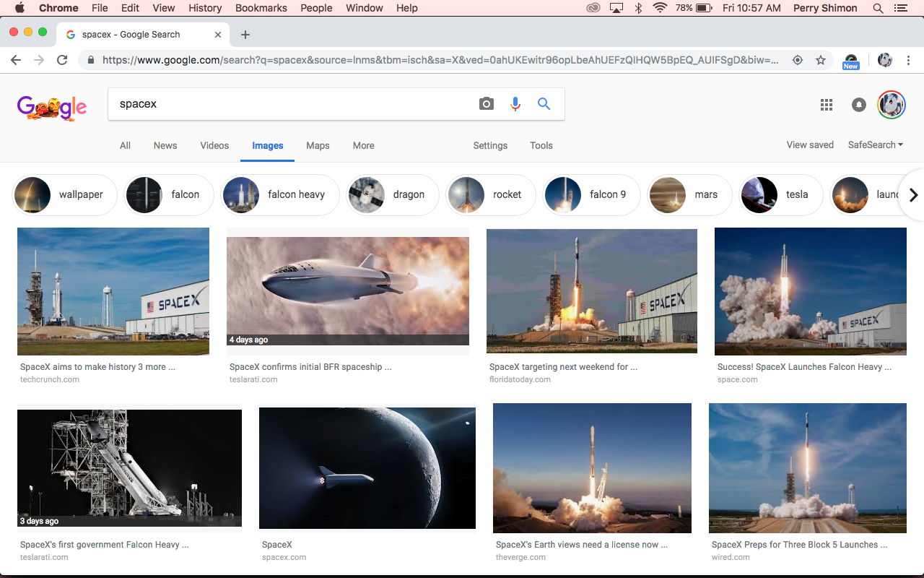Open the View menu in menu bar

tap(164, 8)
